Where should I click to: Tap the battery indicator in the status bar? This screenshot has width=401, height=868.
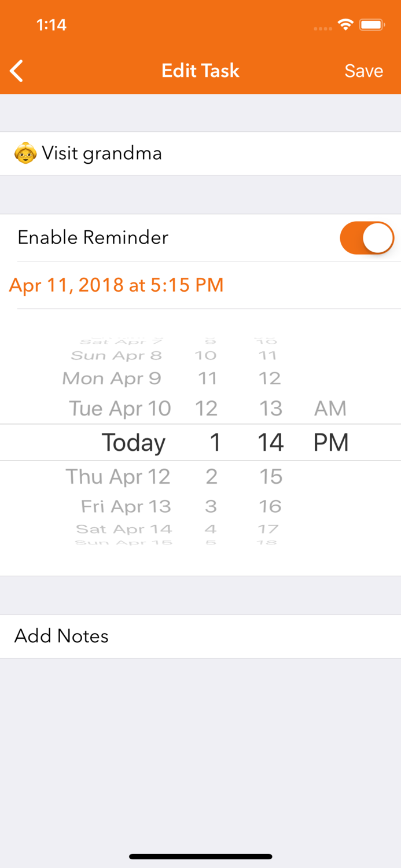[372, 25]
